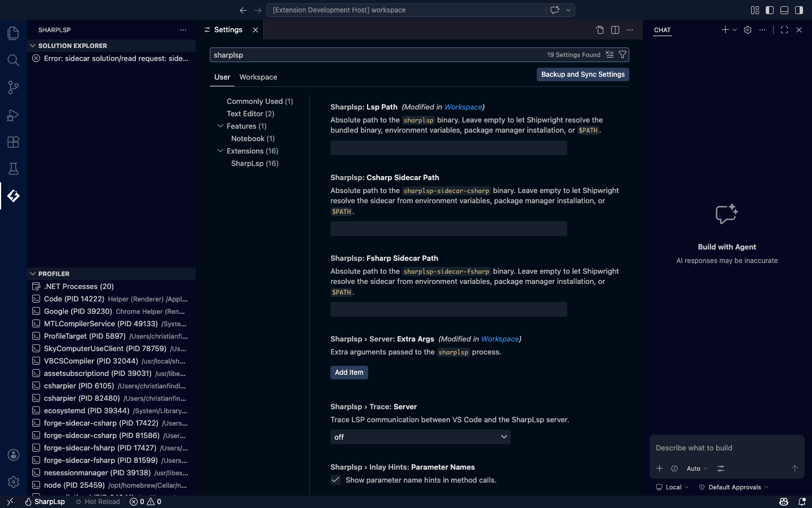Go forward with the right arrow
The image size is (812, 508).
tap(258, 10)
